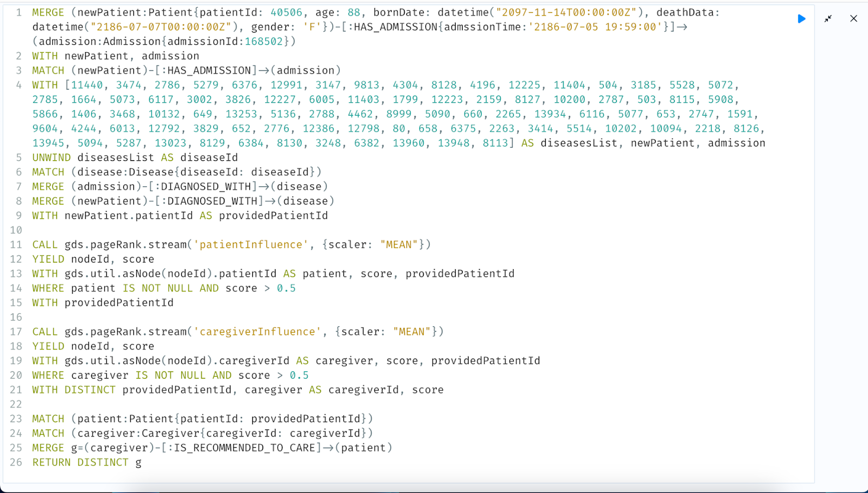Click the admission time '2186-07-05 19:59:00'
The image size is (868, 493).
[x=595, y=27]
